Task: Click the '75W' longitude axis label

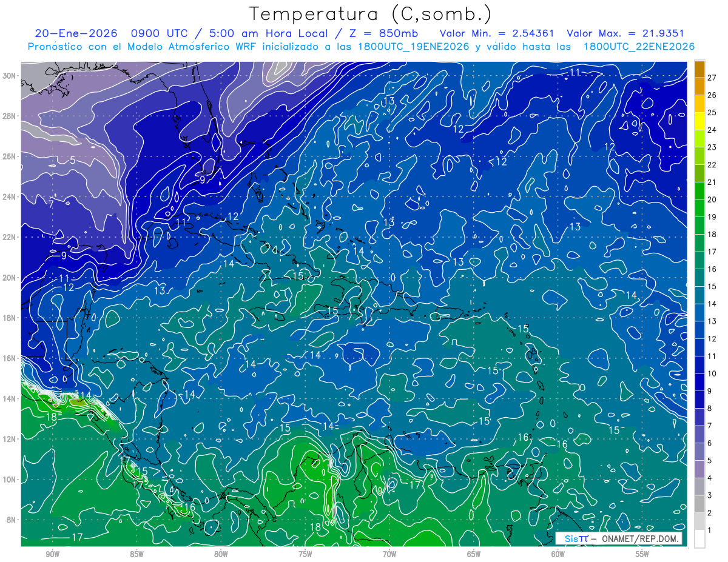Action: pos(305,554)
